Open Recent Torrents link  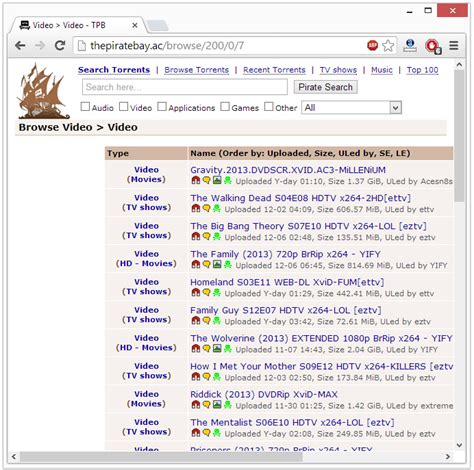pos(274,70)
